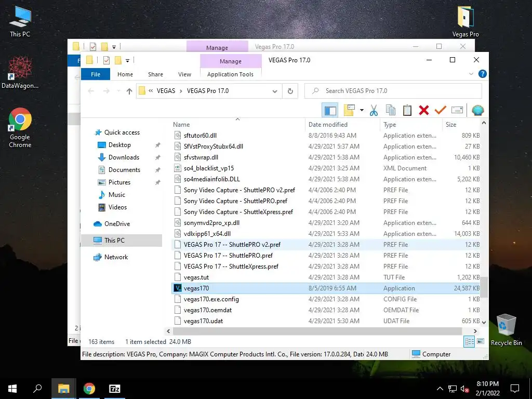Click the vertical scrollbar down arrow
The width and height of the screenshot is (532, 399).
coord(484,322)
